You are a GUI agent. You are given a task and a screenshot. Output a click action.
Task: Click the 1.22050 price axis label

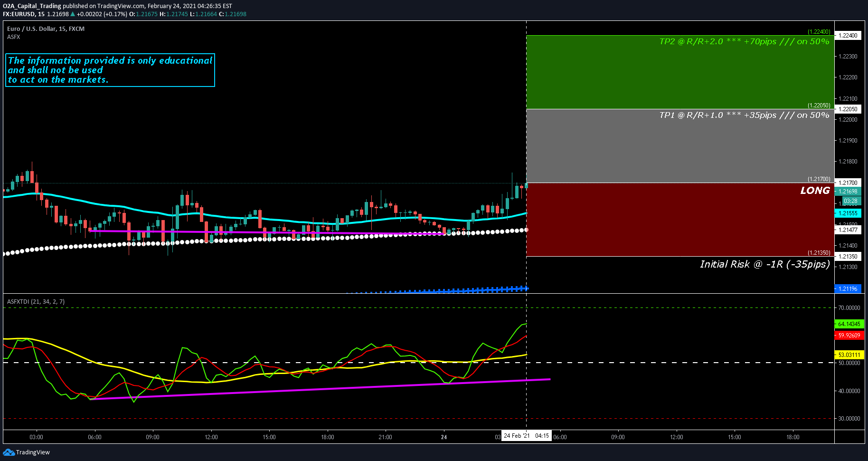coord(848,109)
